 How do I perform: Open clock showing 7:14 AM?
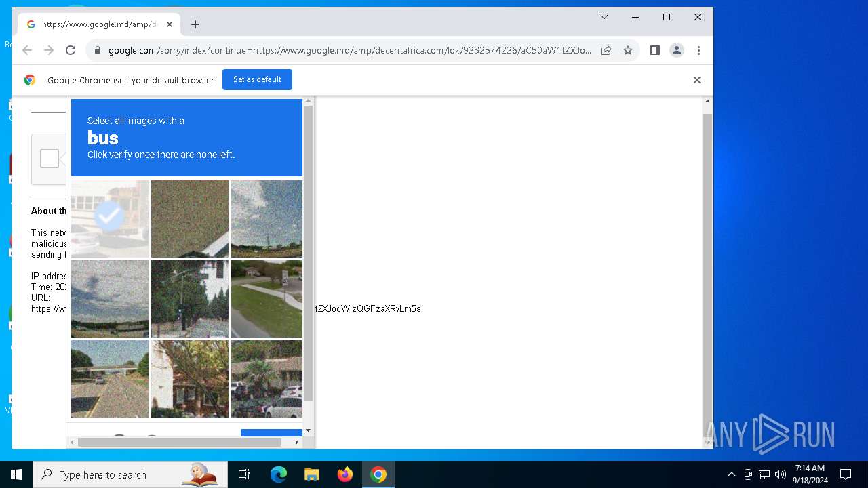pos(810,474)
